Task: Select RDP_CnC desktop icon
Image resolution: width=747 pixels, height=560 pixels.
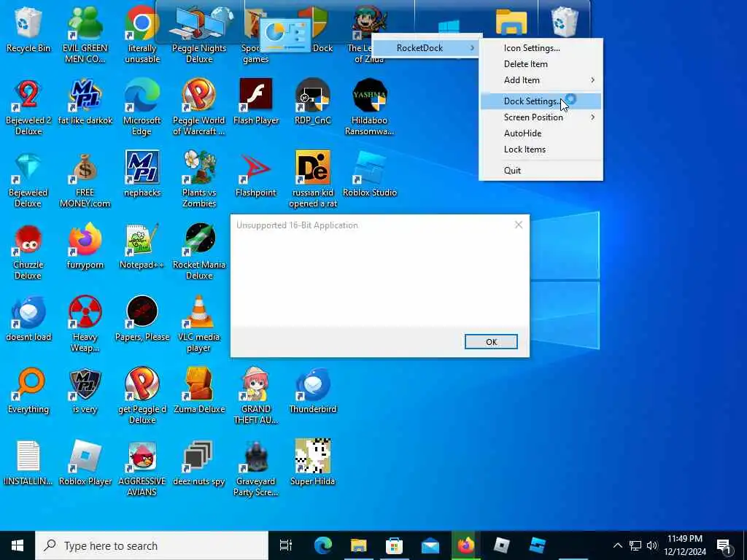Action: pyautogui.click(x=312, y=102)
